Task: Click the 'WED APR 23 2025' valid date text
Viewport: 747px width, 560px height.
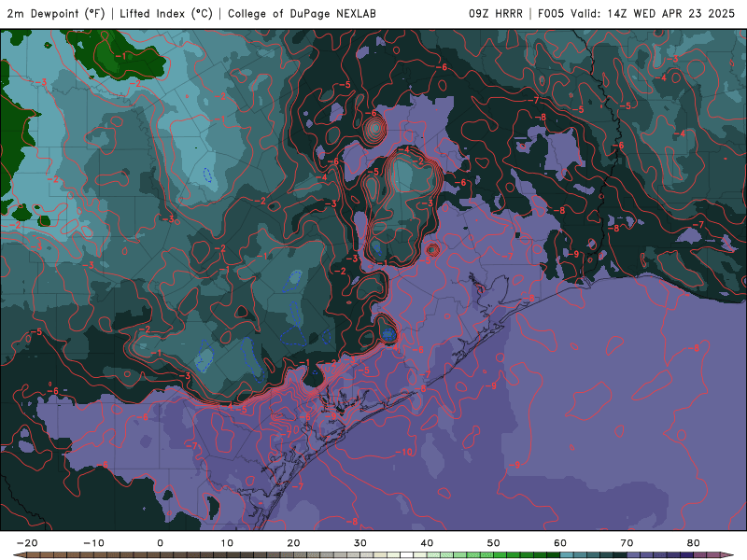Action: point(684,13)
